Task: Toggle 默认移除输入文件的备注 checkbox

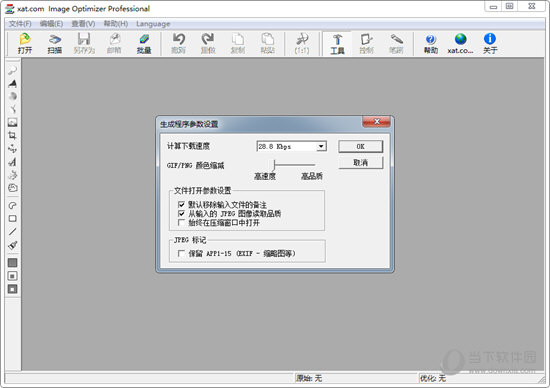Action: [181, 204]
